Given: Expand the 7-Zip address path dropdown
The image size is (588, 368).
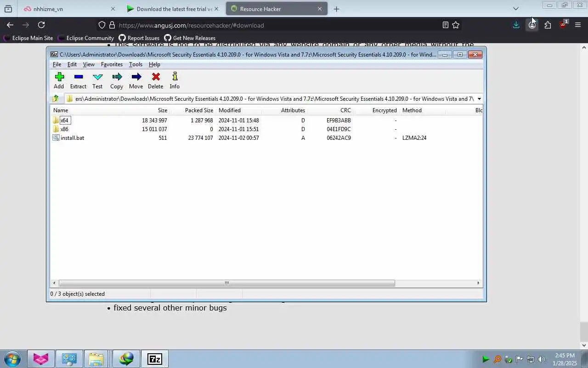Looking at the screenshot, I should click(x=479, y=99).
